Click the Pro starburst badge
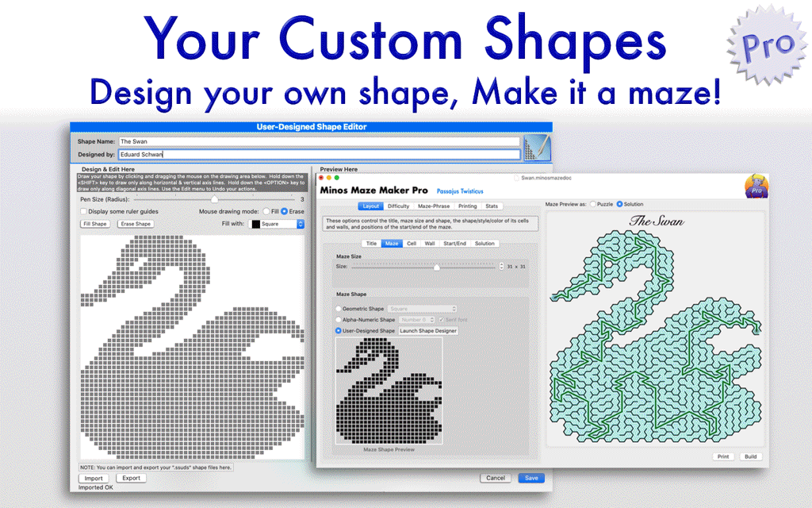The height and width of the screenshot is (508, 812). click(x=765, y=49)
